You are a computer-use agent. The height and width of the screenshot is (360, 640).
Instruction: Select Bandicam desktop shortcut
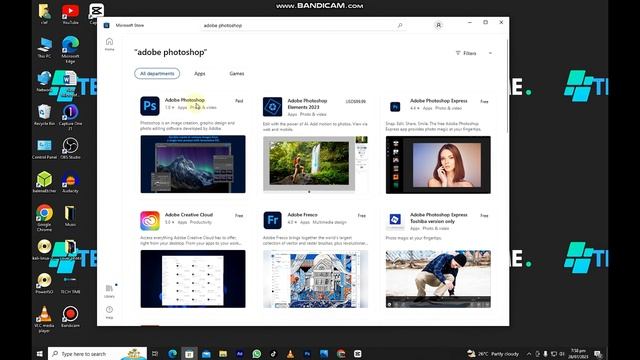pos(70,317)
